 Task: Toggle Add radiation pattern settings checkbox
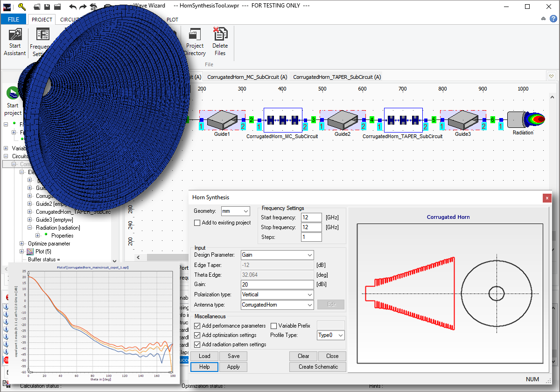[x=197, y=344]
